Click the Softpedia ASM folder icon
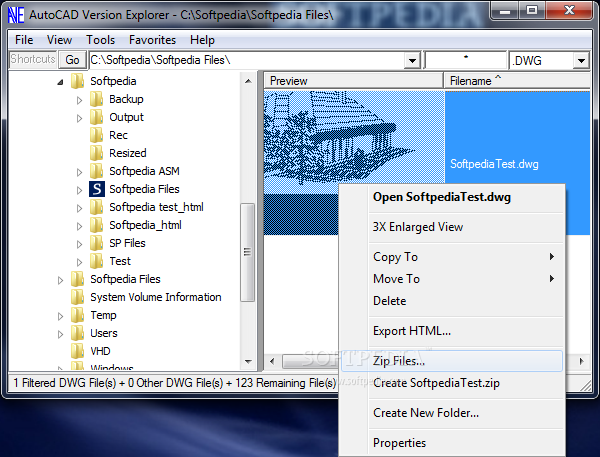Image resolution: width=600 pixels, height=457 pixels. [x=96, y=171]
